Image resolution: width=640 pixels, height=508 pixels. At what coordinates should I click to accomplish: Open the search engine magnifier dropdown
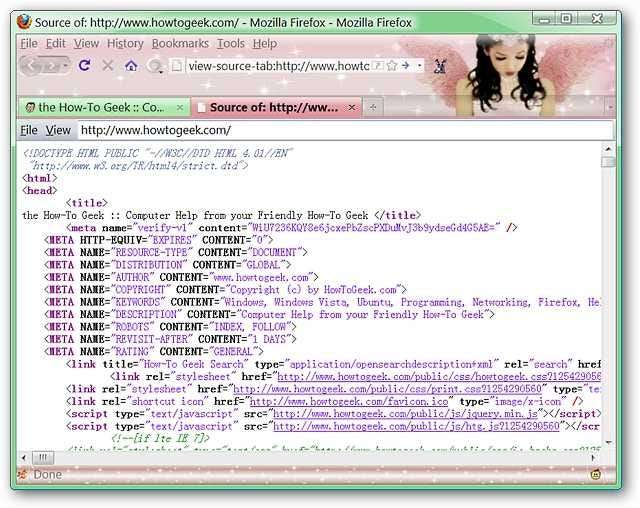(156, 66)
